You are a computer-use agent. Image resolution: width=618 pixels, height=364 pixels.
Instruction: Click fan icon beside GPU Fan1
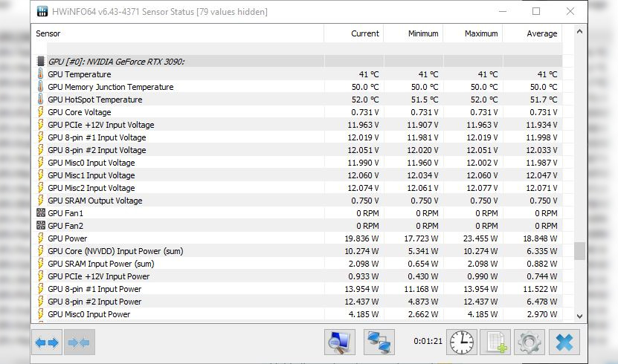(x=41, y=213)
